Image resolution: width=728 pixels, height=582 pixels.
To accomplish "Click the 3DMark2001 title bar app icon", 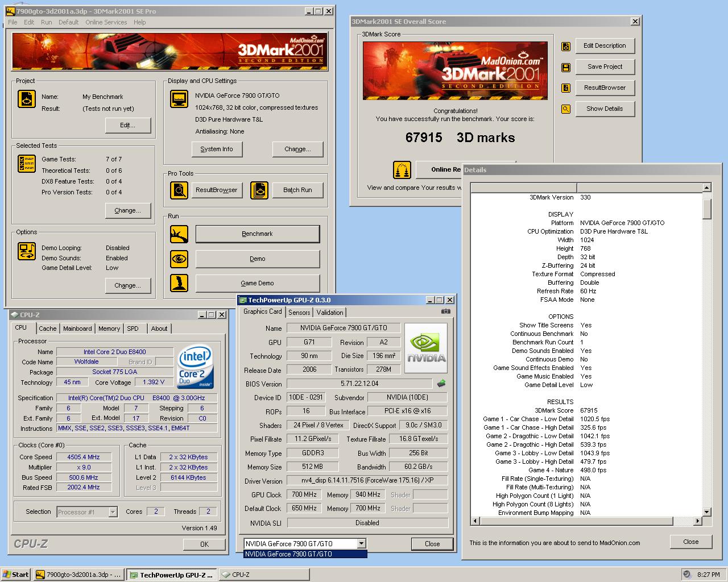I will coord(10,11).
